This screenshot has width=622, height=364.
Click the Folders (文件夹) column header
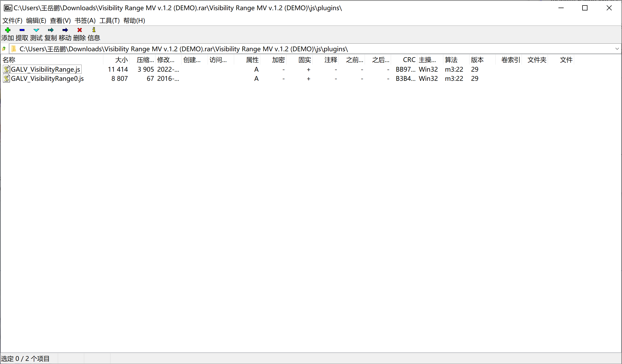[x=535, y=60]
